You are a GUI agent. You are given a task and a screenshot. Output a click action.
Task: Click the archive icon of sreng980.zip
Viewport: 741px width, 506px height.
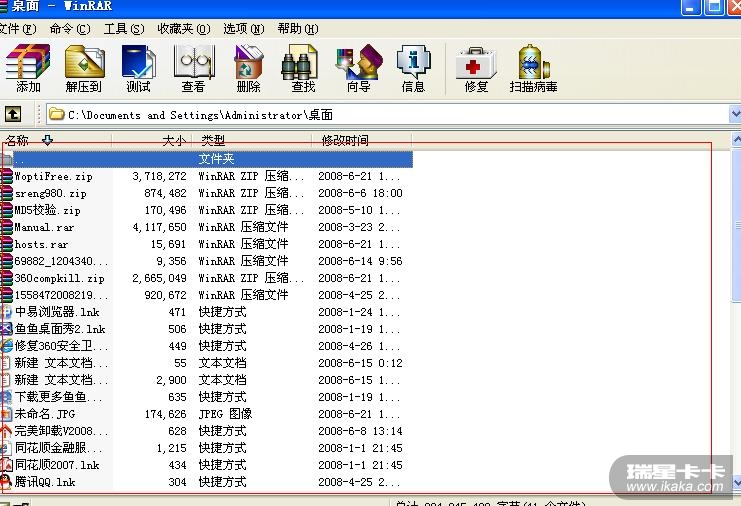[7, 193]
